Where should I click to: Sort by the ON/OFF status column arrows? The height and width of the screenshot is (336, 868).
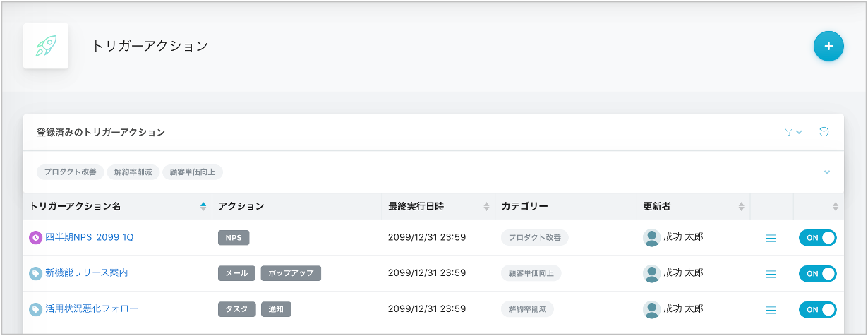(836, 207)
